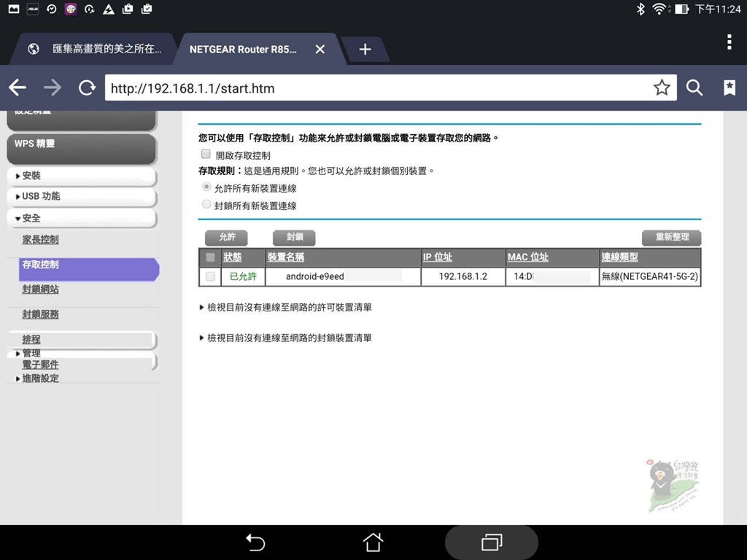Screen dimensions: 747x560
Task: Expand the 安裝 sidebar section
Action: point(82,176)
